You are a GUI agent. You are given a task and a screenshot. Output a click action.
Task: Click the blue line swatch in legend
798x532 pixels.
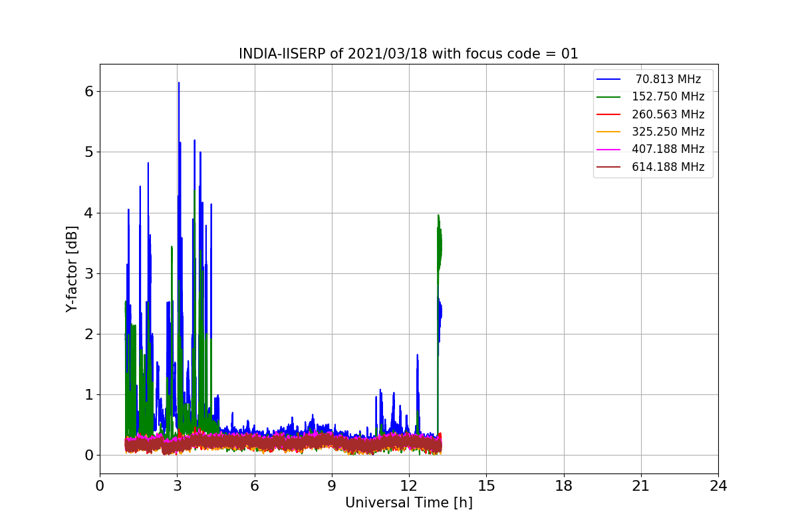point(609,79)
